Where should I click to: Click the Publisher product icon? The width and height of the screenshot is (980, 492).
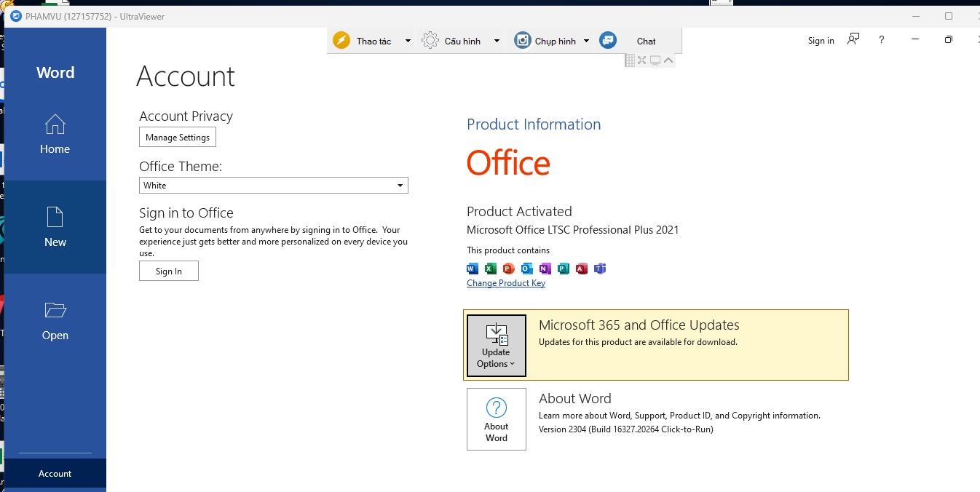coord(564,269)
